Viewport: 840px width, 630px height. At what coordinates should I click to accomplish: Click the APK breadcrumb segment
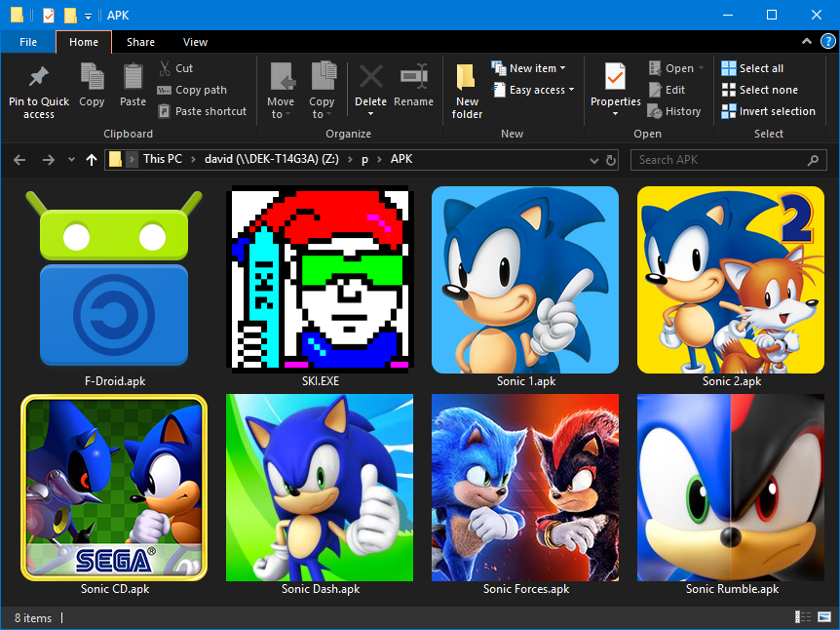coord(401,159)
